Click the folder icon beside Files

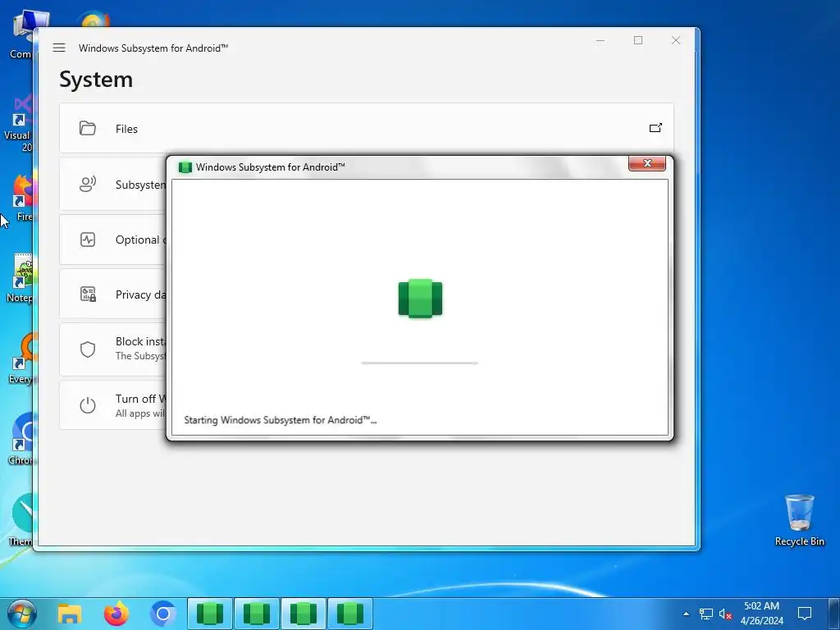(87, 128)
